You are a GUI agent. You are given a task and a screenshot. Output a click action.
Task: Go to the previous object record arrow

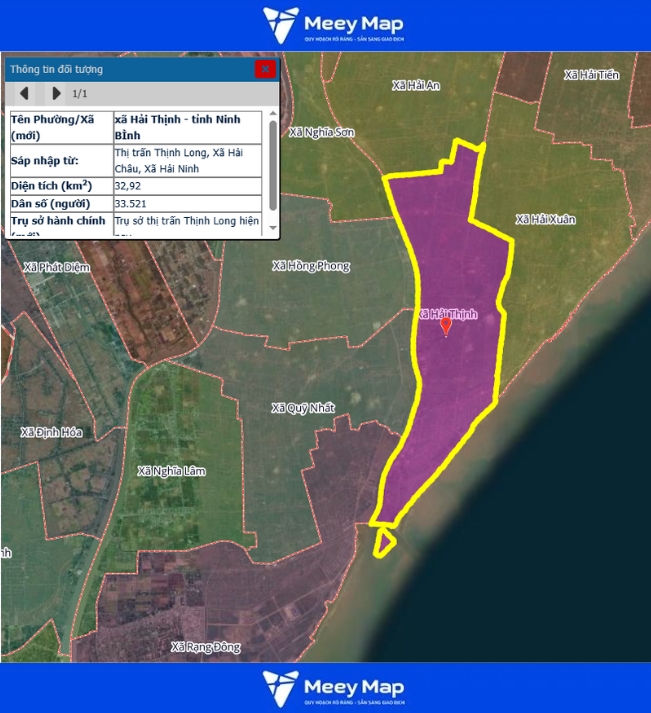point(24,94)
